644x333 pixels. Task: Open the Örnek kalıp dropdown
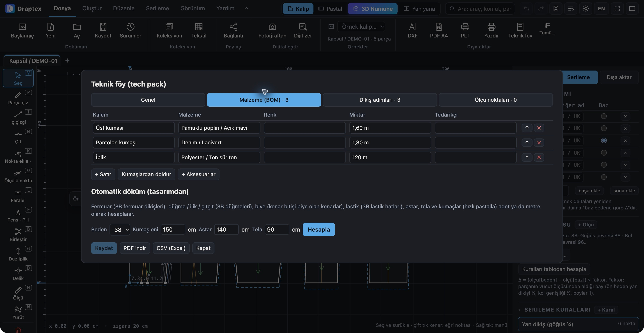[361, 27]
